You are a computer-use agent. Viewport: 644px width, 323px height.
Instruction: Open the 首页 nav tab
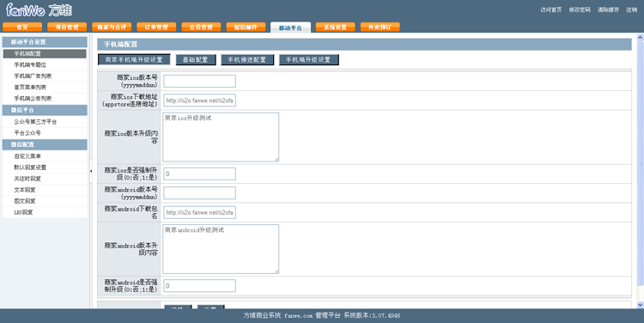click(22, 27)
